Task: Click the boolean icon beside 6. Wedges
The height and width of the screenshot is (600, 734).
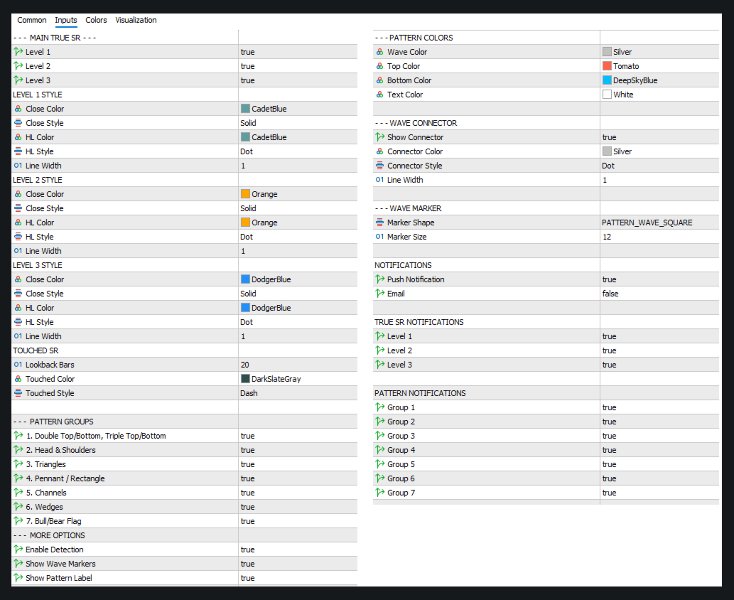Action: click(18, 507)
